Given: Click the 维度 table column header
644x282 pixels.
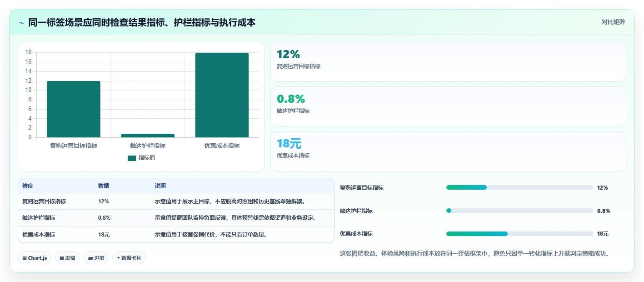Looking at the screenshot, I should (x=28, y=186).
